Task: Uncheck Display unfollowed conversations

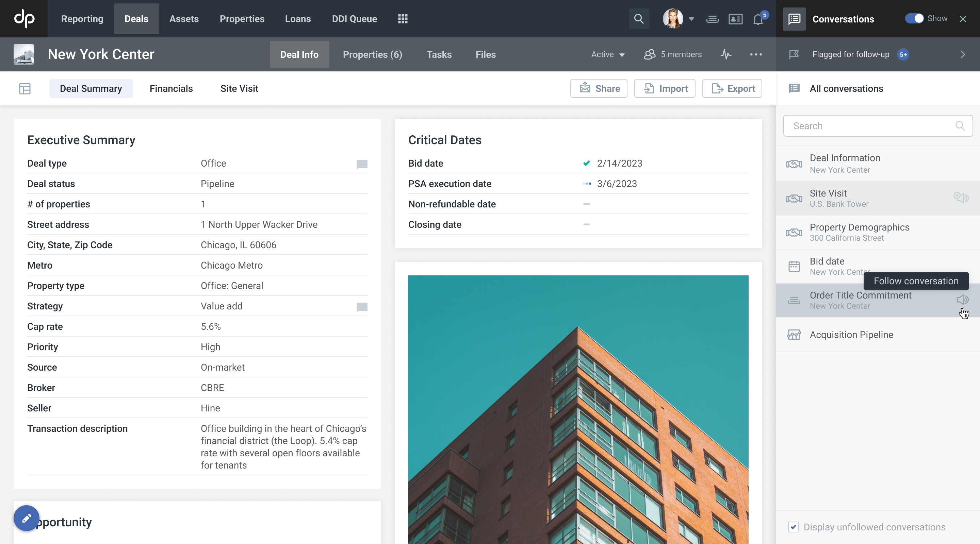Action: (793, 527)
